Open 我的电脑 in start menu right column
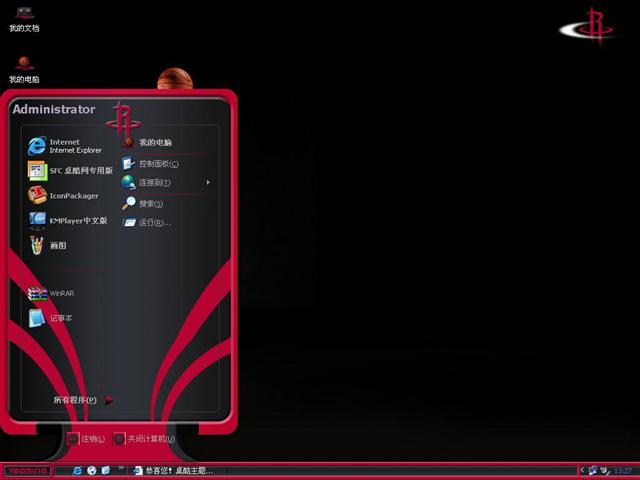Viewport: 640px width, 480px height. tap(147, 142)
